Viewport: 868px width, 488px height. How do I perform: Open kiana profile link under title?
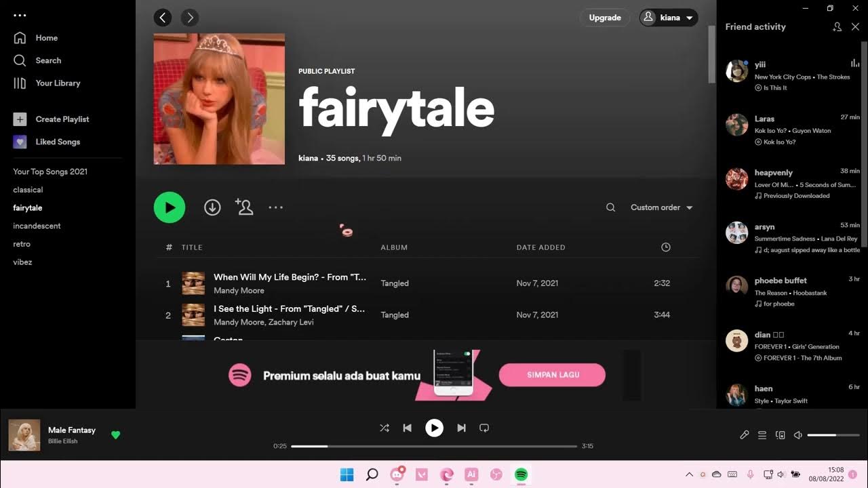tap(308, 158)
